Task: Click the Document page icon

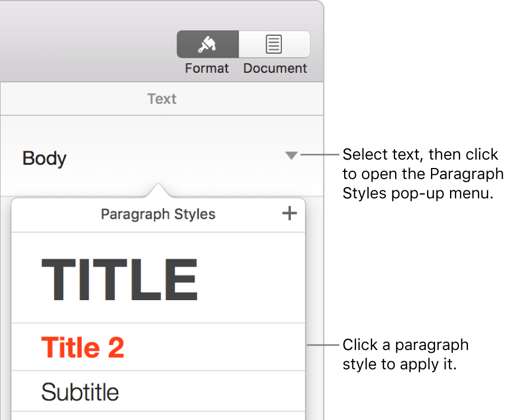Action: click(x=274, y=44)
